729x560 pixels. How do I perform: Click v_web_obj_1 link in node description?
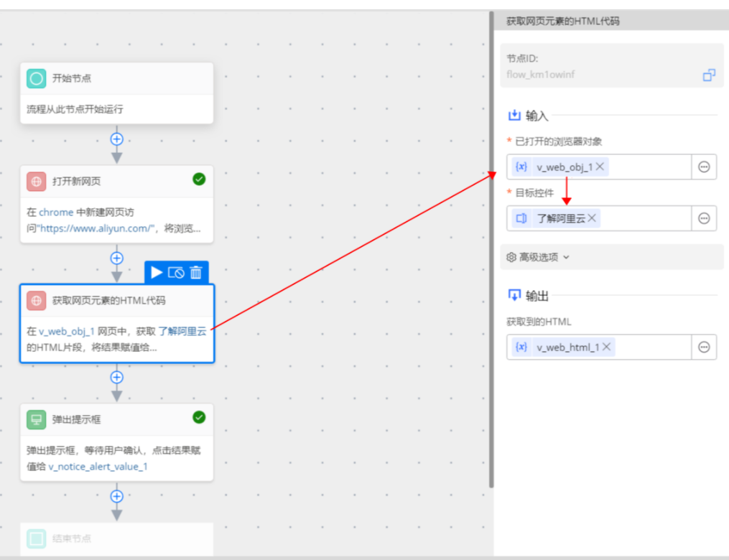coord(67,332)
